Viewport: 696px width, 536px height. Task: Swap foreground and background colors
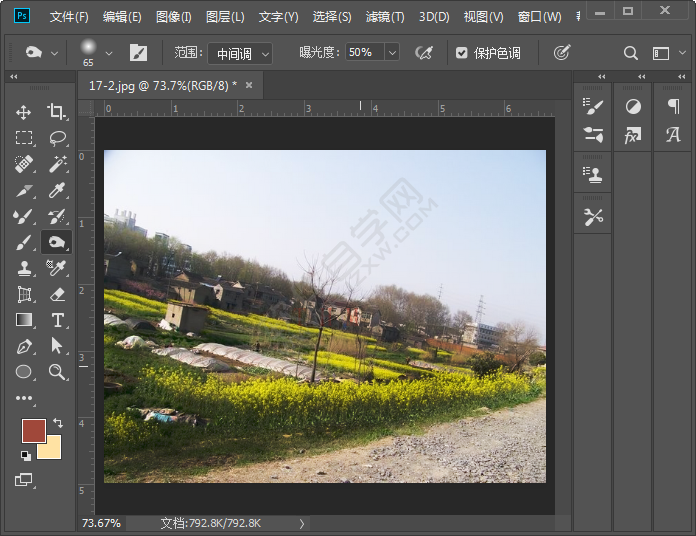(x=57, y=423)
